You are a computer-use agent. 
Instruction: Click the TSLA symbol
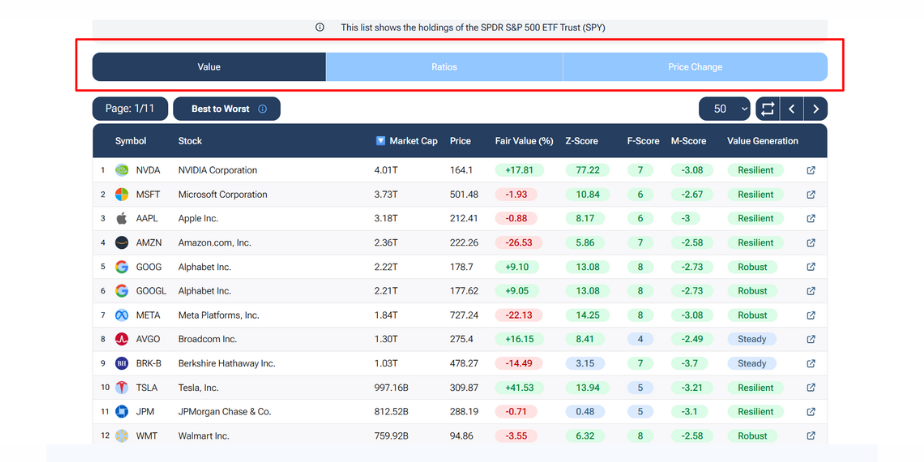(146, 388)
